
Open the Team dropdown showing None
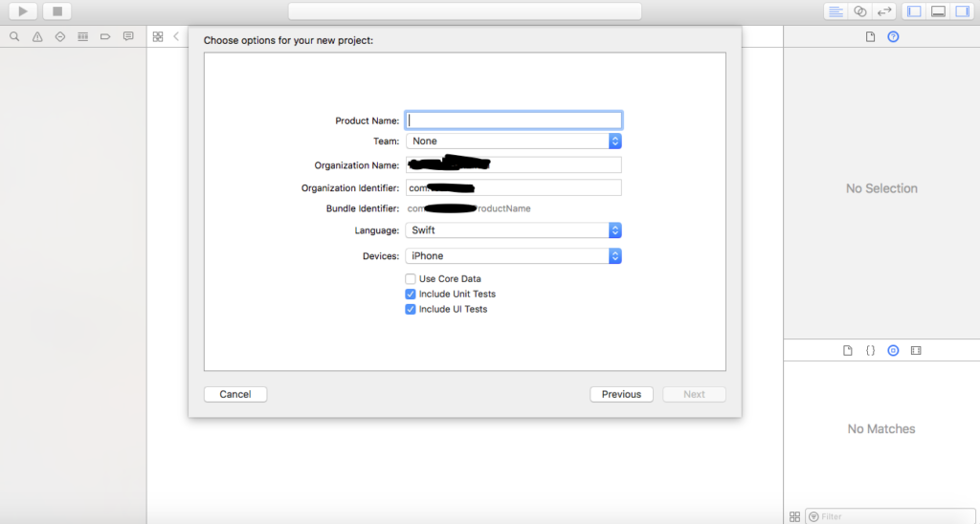514,142
